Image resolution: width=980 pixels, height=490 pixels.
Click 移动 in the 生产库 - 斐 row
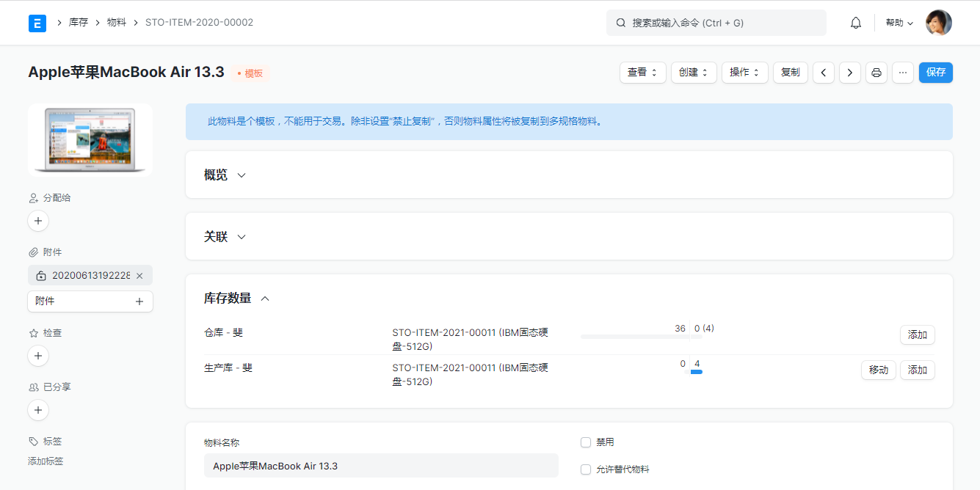(x=879, y=370)
